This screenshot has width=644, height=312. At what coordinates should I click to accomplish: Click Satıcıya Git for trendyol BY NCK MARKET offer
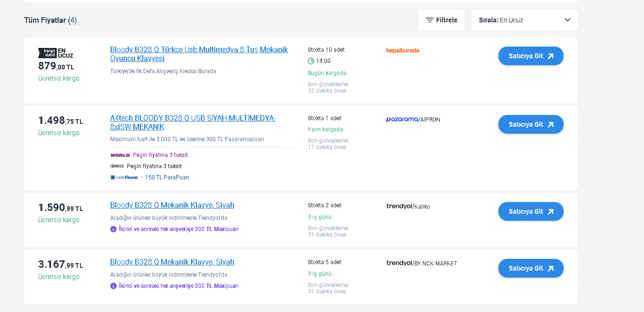531,268
